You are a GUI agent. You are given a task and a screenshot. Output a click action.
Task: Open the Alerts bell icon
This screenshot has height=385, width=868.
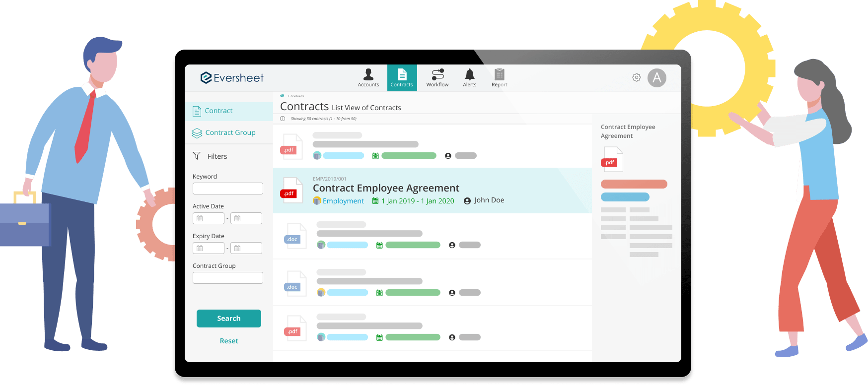(x=469, y=75)
